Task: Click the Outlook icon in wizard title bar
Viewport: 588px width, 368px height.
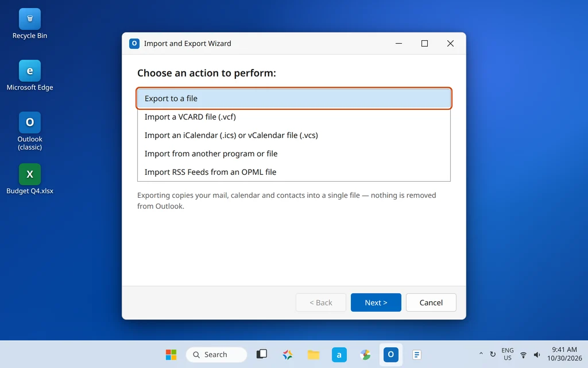Action: pyautogui.click(x=134, y=44)
